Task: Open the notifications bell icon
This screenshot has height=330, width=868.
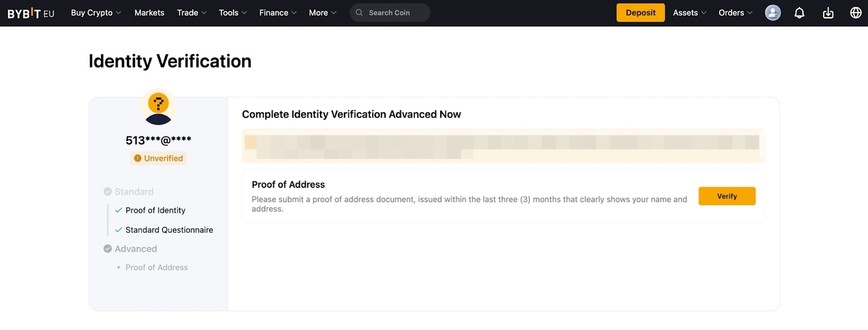Action: (800, 13)
